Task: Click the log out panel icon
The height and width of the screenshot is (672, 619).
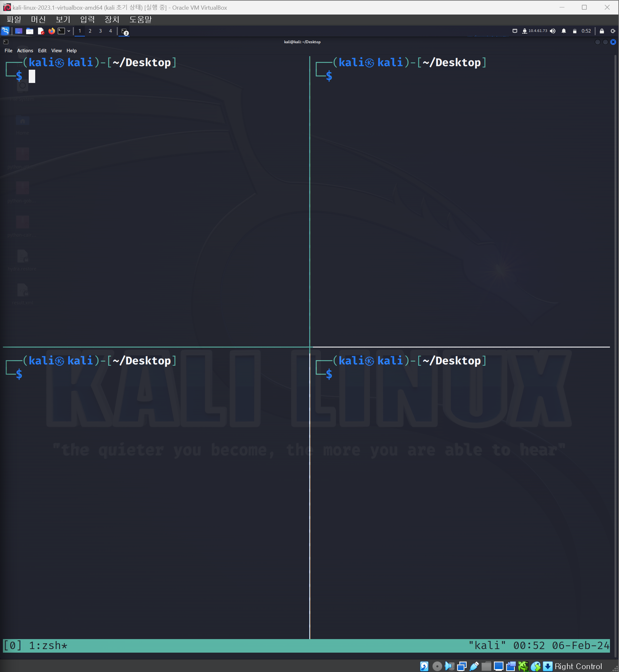Action: coord(613,31)
